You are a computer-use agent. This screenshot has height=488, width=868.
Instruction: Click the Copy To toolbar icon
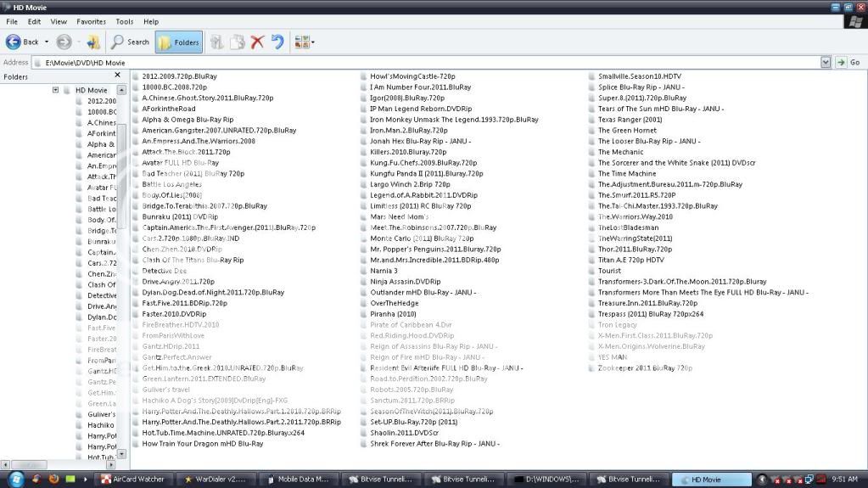(x=238, y=42)
